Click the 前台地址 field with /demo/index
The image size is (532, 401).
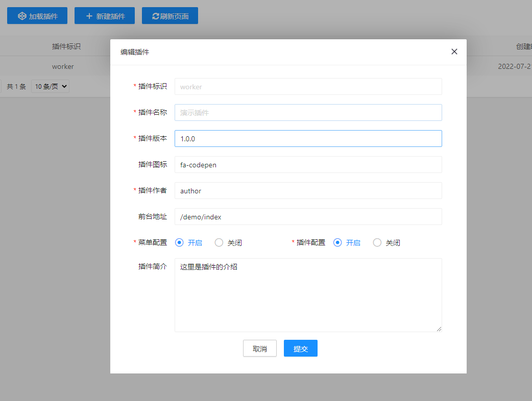coord(308,217)
